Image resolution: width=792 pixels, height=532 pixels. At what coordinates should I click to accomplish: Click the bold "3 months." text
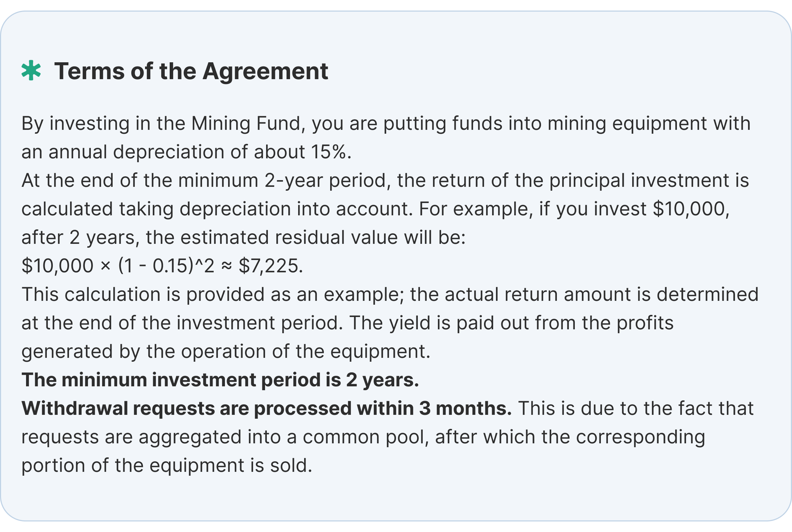[x=465, y=408]
